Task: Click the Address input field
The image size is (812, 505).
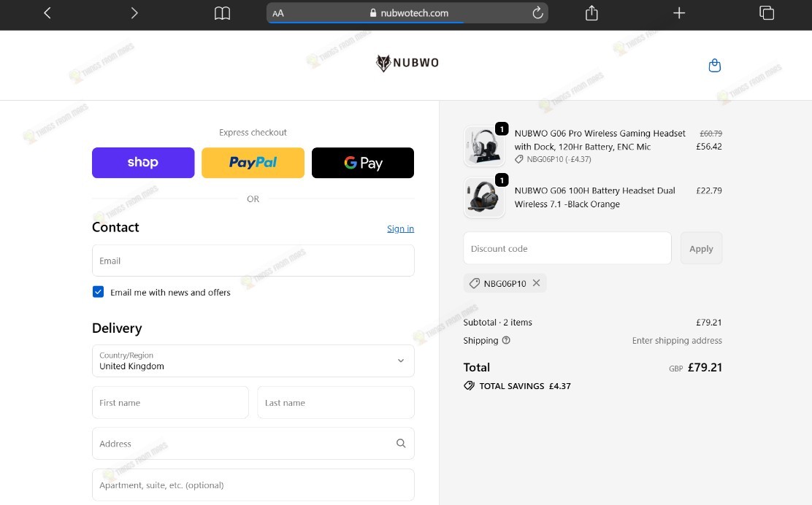Action: (253, 444)
